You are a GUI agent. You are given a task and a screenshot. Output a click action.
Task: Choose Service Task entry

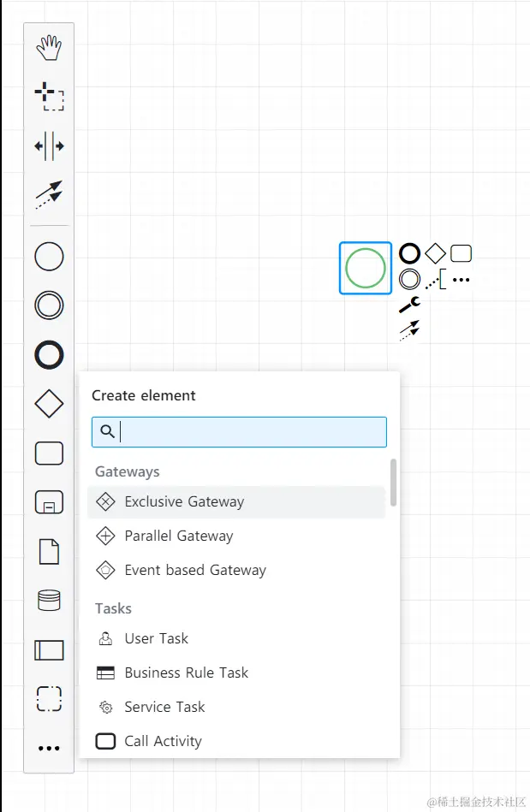click(236, 707)
